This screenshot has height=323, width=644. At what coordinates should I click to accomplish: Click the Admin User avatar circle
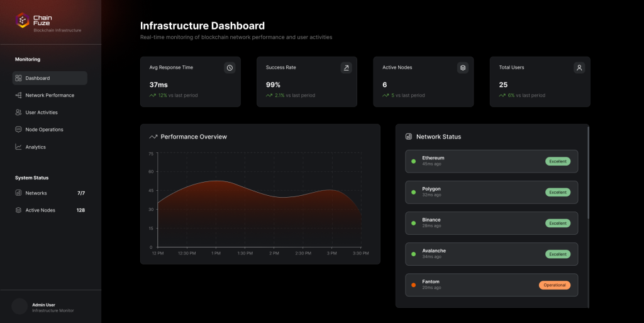[x=20, y=307]
